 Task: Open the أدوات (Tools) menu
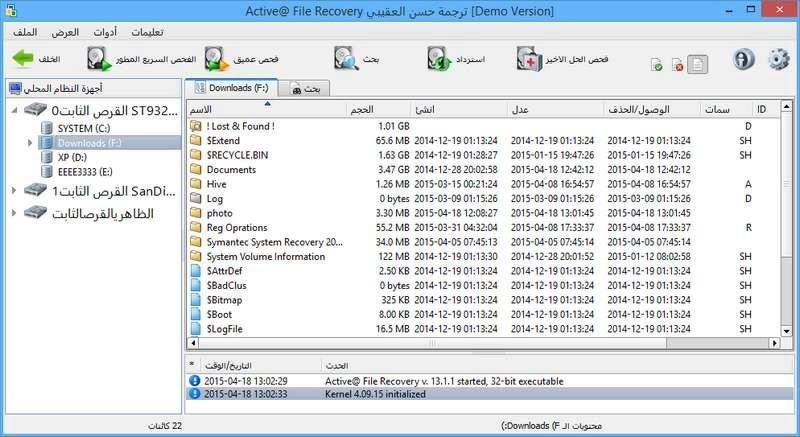105,32
